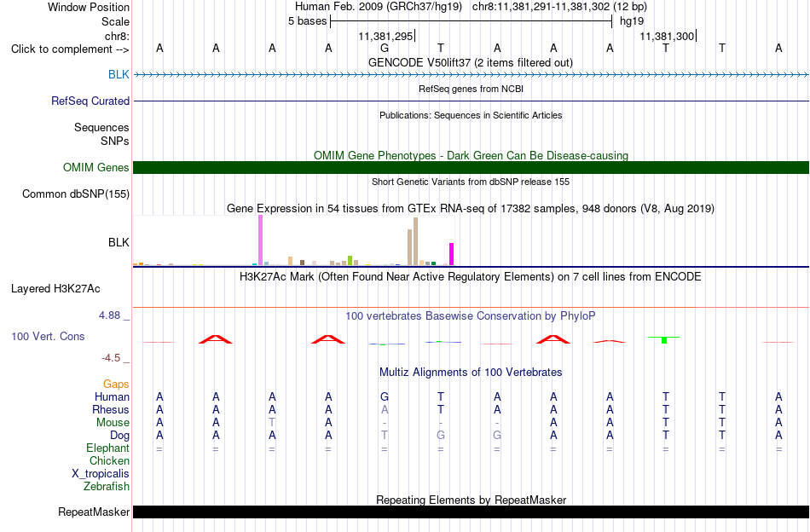This screenshot has height=532, width=810.
Task: Select the 'chr8:' ruler label
Action: (x=118, y=36)
